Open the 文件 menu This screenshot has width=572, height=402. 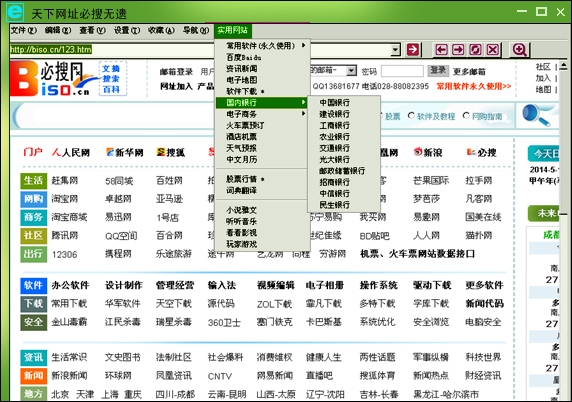click(x=23, y=30)
